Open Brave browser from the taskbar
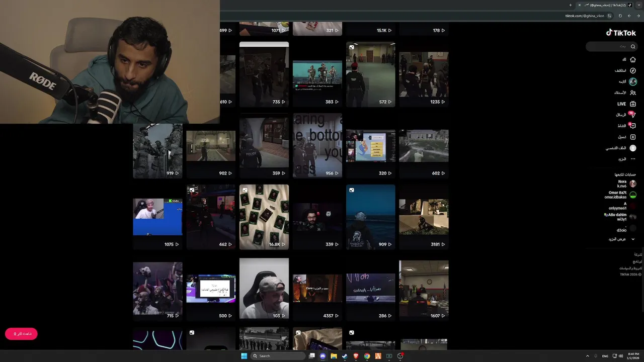 [356, 356]
